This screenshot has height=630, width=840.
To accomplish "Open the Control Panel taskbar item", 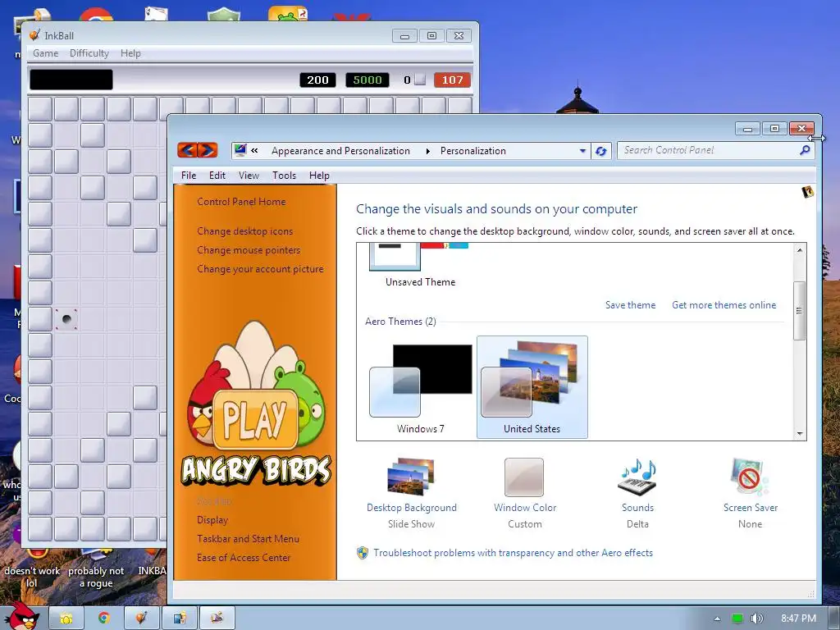I will tap(180, 619).
